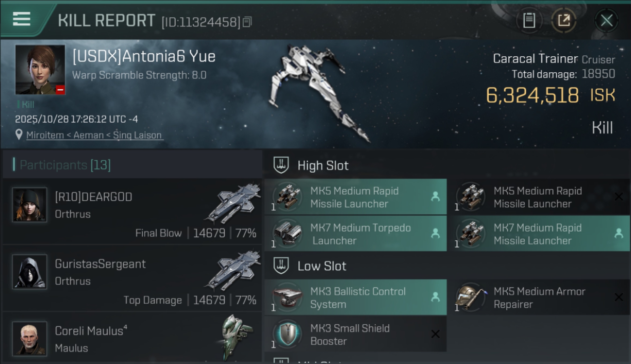View Antonia6 Yue's pilot portrait
This screenshot has height=364, width=631.
tap(40, 69)
